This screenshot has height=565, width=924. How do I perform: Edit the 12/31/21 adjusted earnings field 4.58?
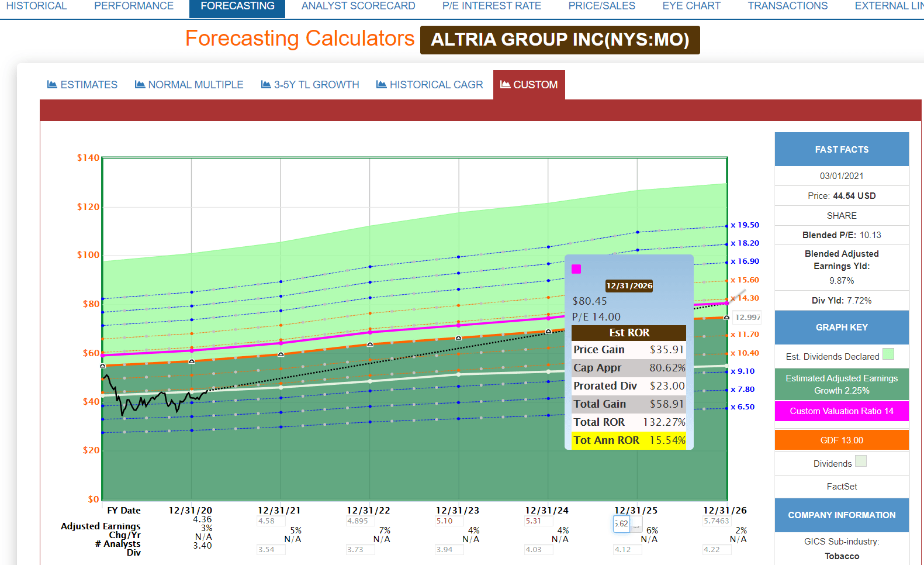tap(271, 521)
